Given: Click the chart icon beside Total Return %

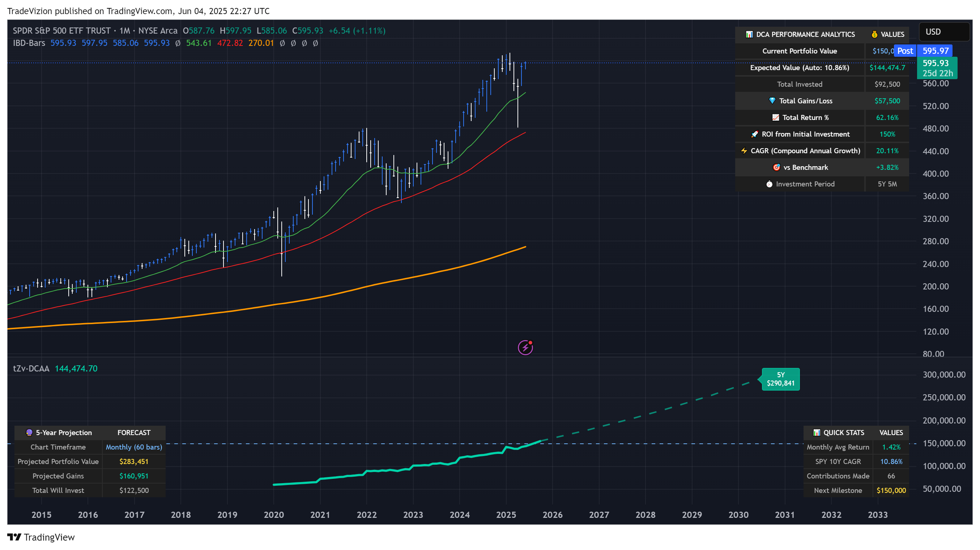Looking at the screenshot, I should [x=775, y=117].
